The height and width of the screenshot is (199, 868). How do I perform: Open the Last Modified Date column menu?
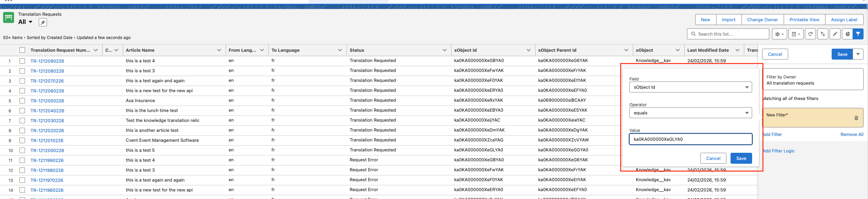point(737,50)
